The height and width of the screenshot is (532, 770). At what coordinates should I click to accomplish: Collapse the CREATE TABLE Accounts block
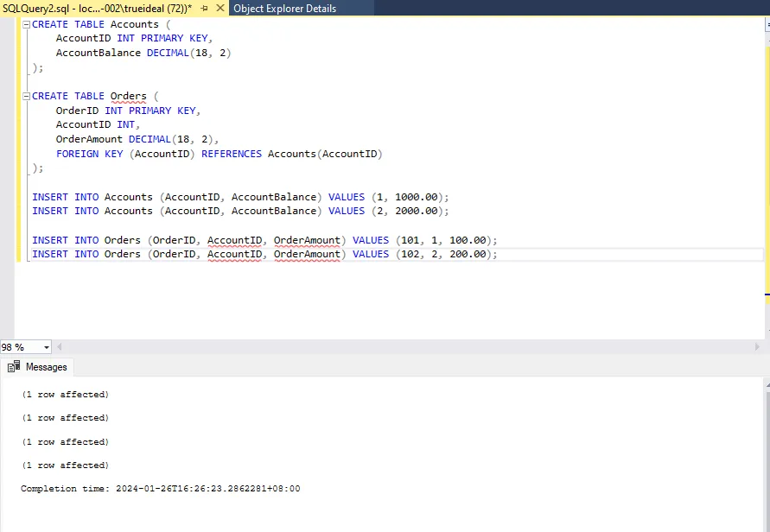pos(26,24)
